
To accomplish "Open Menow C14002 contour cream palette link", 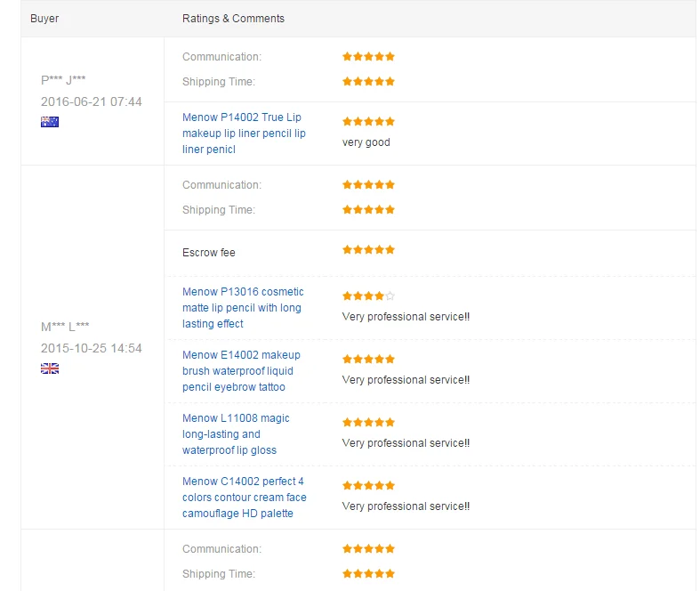I will point(244,498).
